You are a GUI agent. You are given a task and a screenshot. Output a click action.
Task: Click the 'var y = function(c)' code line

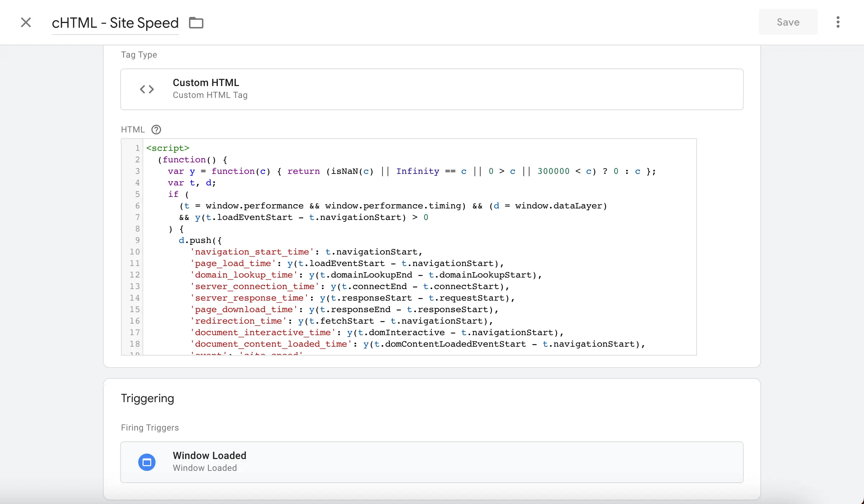point(412,171)
